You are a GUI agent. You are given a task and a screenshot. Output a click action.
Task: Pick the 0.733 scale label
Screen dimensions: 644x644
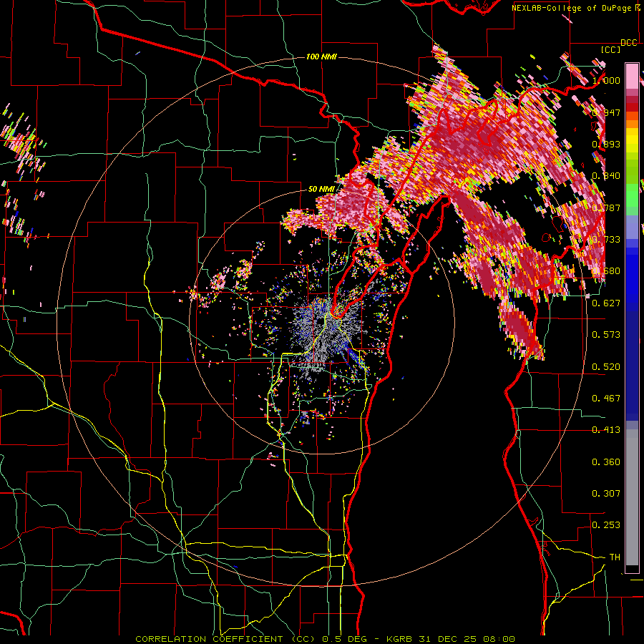point(606,240)
